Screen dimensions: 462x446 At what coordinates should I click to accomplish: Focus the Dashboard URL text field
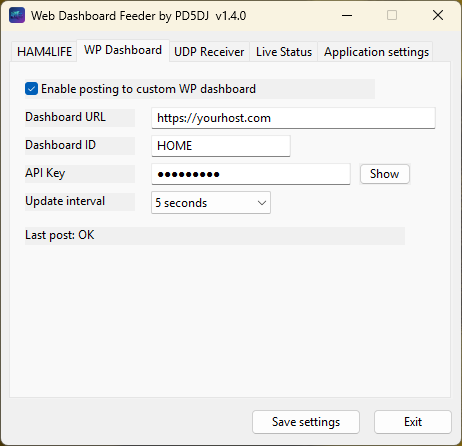point(293,118)
